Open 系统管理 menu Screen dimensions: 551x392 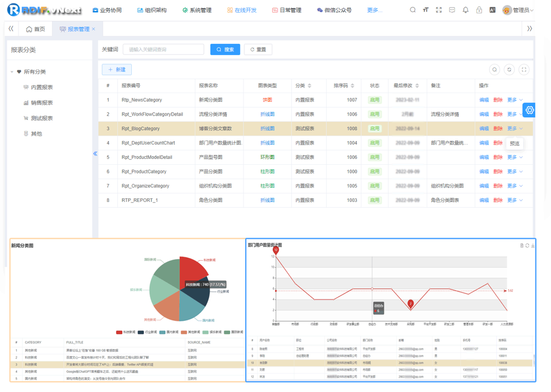coord(197,10)
